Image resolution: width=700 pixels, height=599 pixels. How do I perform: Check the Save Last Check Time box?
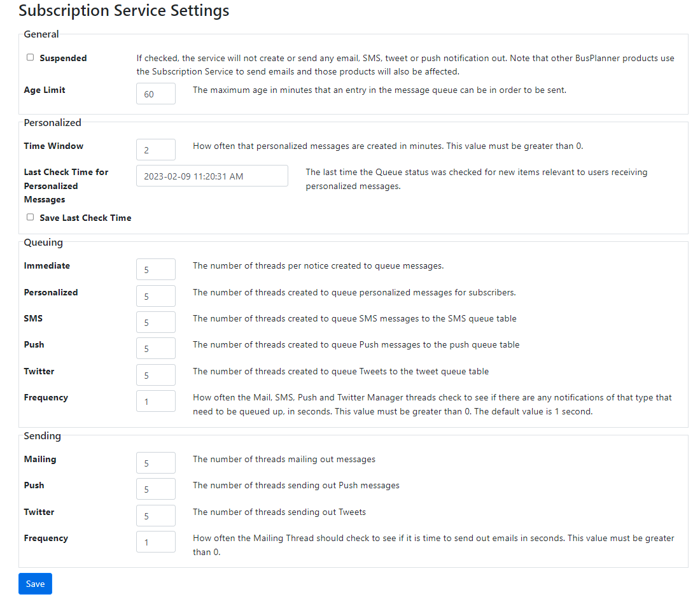tap(30, 217)
